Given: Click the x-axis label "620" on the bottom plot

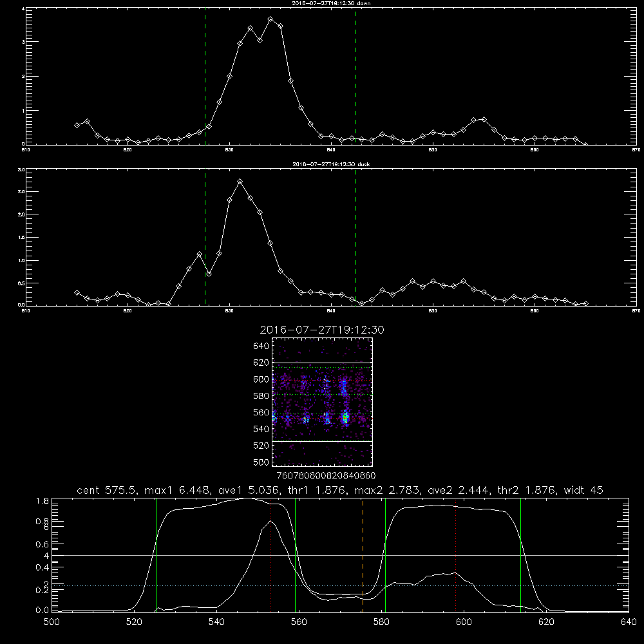Looking at the screenshot, I should tap(546, 622).
